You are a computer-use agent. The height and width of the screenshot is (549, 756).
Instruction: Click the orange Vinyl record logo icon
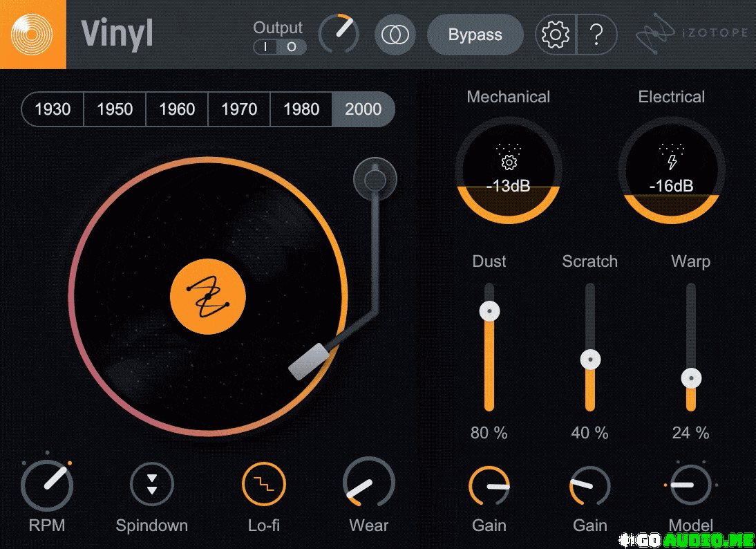(32, 34)
